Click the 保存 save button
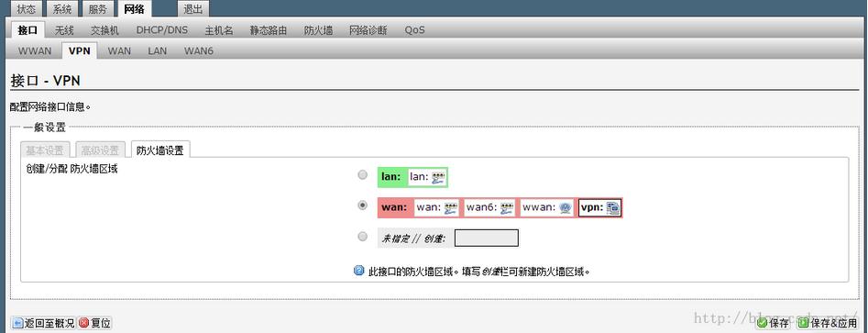This screenshot has width=868, height=333. [x=774, y=323]
